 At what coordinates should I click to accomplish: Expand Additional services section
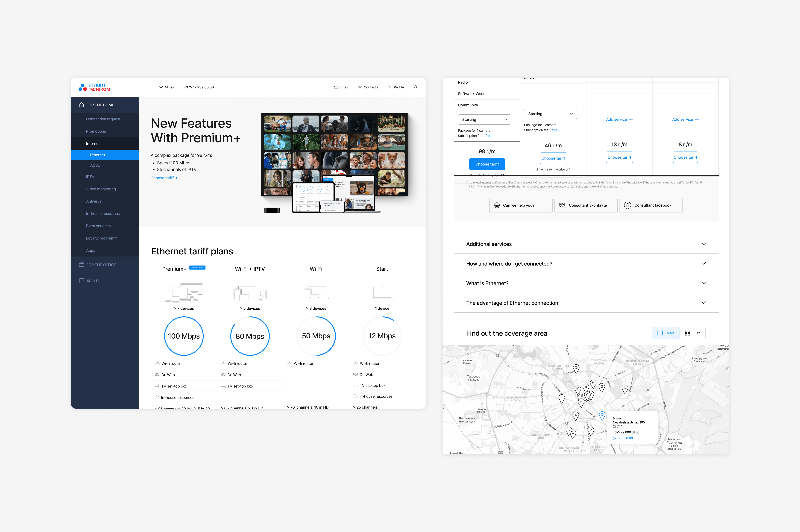pyautogui.click(x=586, y=244)
